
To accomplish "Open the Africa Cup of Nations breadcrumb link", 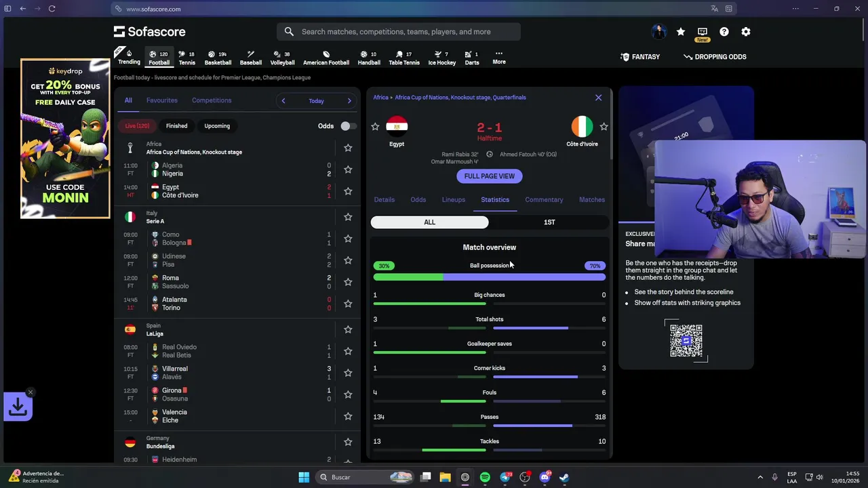I will (460, 98).
